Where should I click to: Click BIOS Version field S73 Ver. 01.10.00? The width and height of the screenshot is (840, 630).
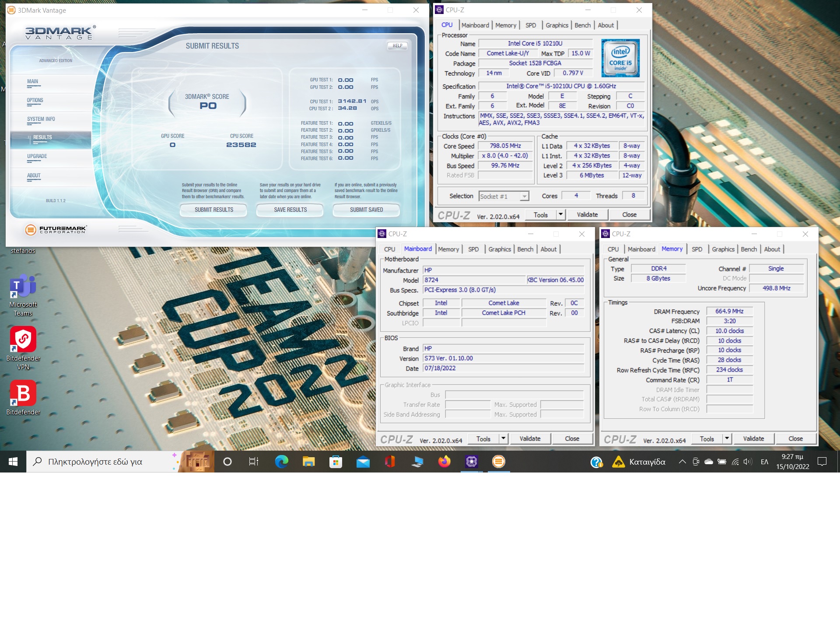pos(503,358)
